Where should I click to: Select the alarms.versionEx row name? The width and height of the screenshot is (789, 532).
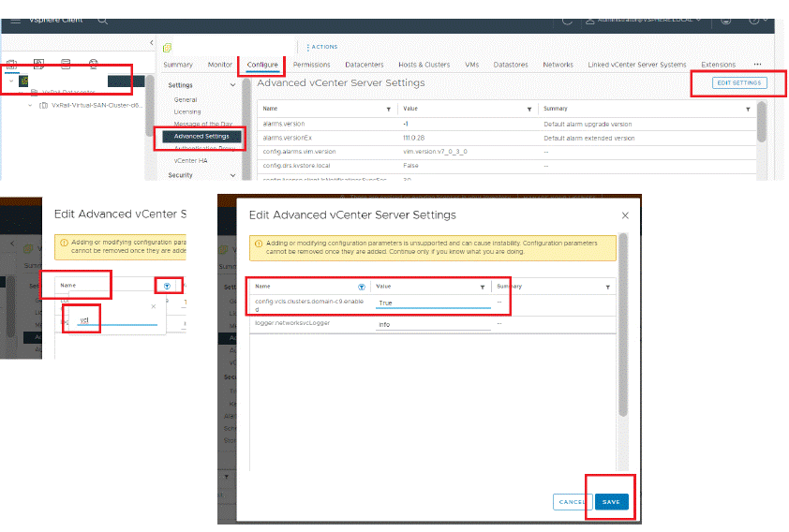tap(288, 138)
